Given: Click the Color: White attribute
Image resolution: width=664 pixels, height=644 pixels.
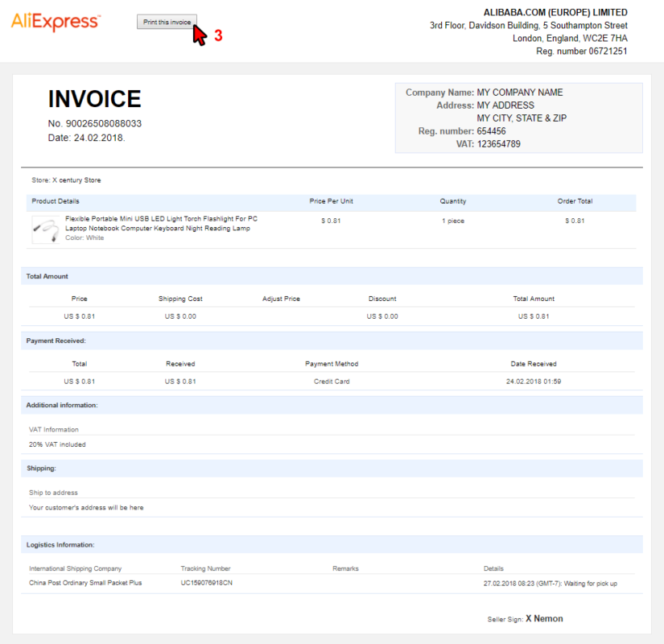Looking at the screenshot, I should click(85, 237).
